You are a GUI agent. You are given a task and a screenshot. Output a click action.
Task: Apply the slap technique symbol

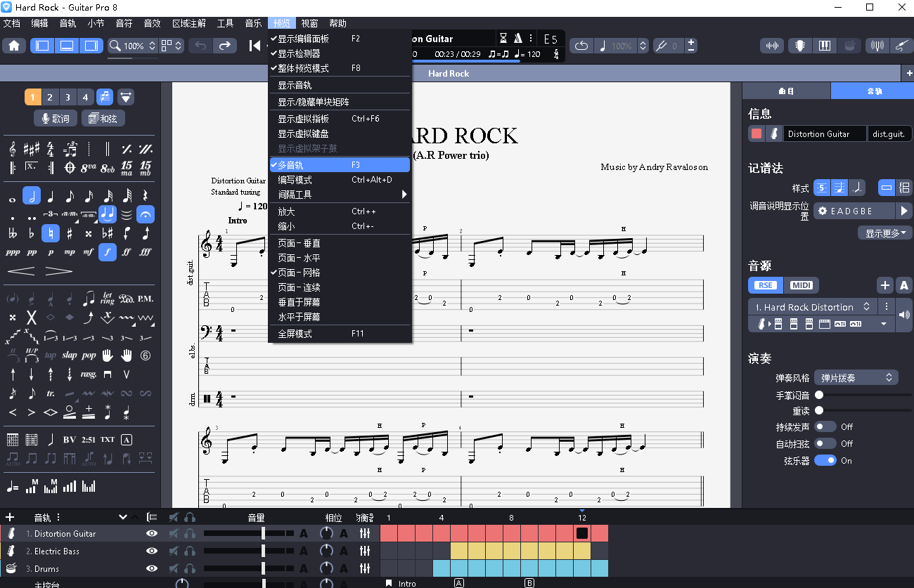[x=70, y=355]
